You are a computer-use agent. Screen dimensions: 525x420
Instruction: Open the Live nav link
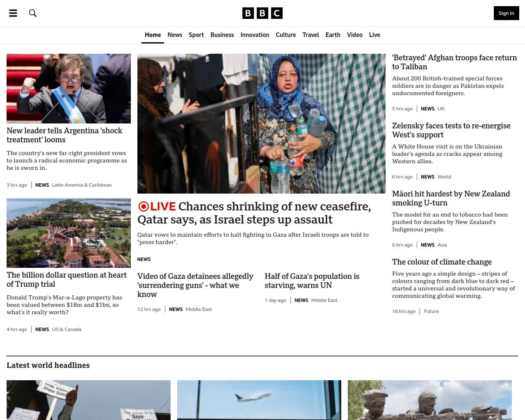point(374,35)
